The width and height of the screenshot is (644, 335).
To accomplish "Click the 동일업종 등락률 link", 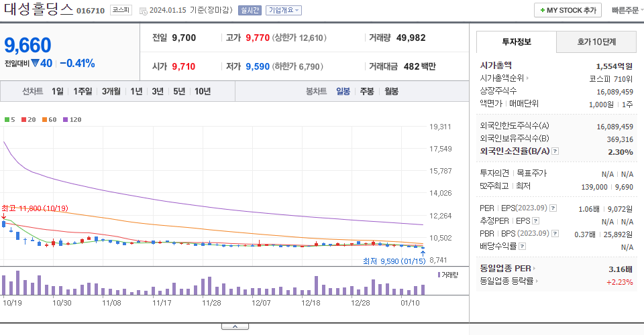I will point(506,281).
